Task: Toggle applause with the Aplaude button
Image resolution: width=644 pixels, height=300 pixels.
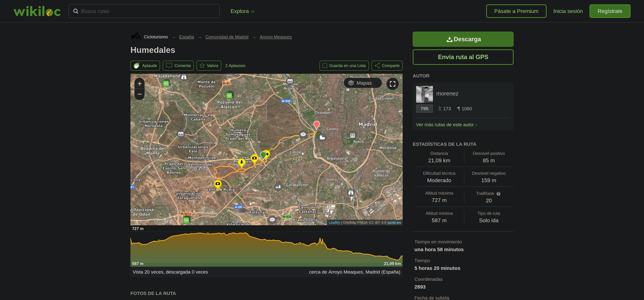Action: [145, 66]
